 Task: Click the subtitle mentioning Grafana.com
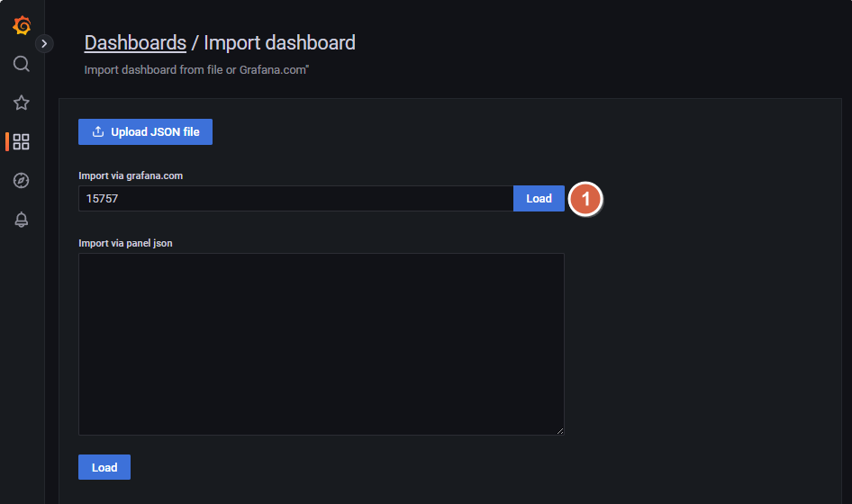point(196,69)
